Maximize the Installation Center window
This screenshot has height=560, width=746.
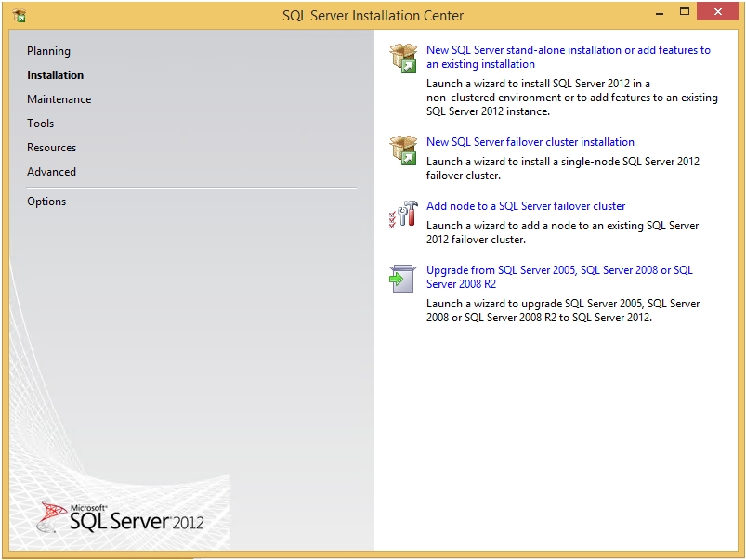pos(685,12)
